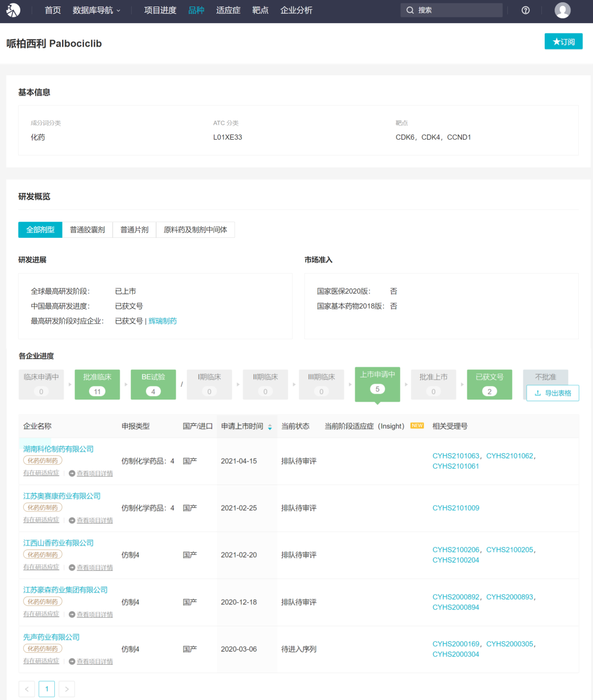The height and width of the screenshot is (700, 593).
Task: Expand the 数据库导航 dropdown menu
Action: 97,10
